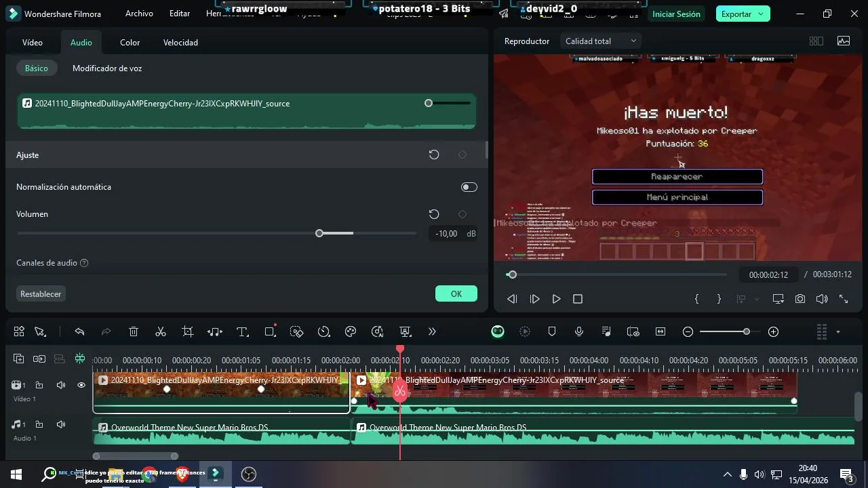Toggle the green magnetic snapping icon

pos(80,359)
